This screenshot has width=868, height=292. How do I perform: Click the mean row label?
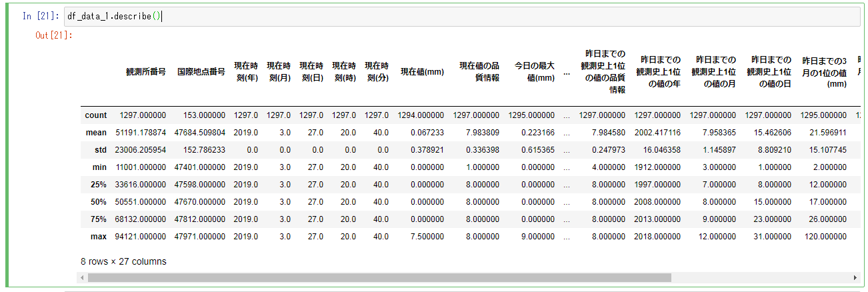tap(96, 133)
